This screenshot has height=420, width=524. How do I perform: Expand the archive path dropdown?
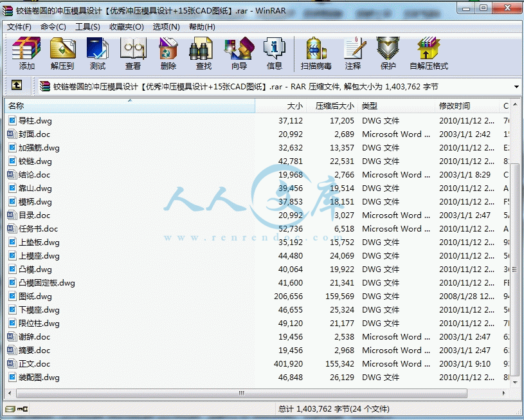tap(516, 87)
